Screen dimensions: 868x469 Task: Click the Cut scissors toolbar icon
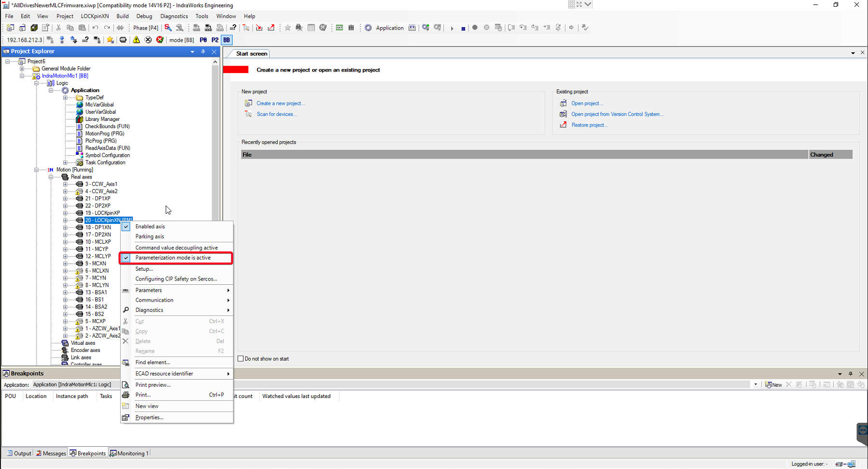coord(58,28)
